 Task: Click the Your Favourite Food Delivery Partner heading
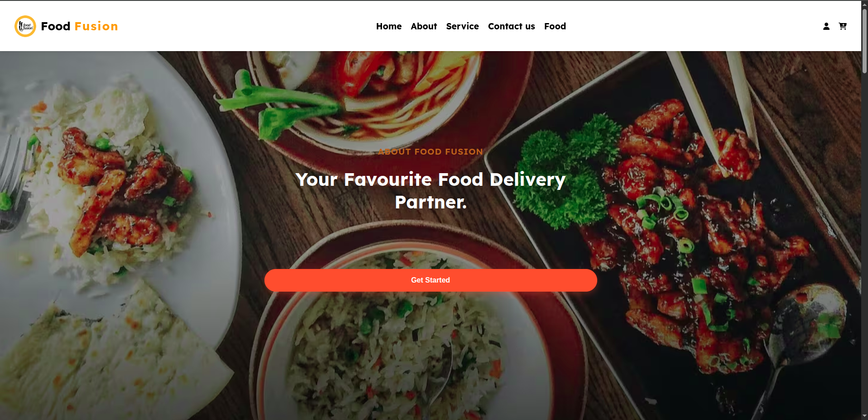click(430, 191)
